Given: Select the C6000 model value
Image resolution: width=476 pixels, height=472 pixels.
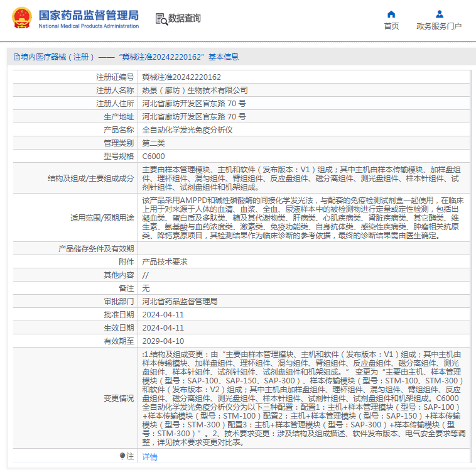Looking at the screenshot, I should [154, 156].
